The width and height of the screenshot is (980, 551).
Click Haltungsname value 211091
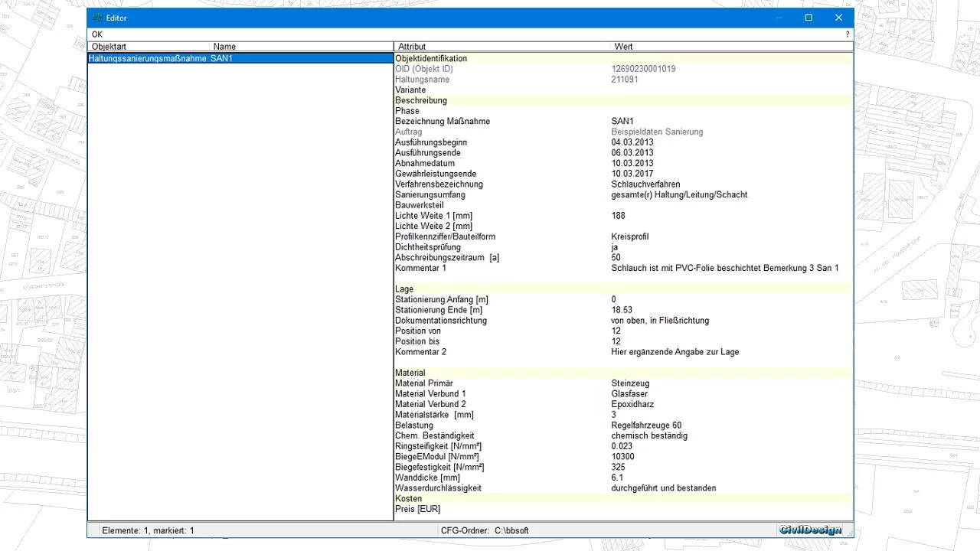click(x=625, y=80)
